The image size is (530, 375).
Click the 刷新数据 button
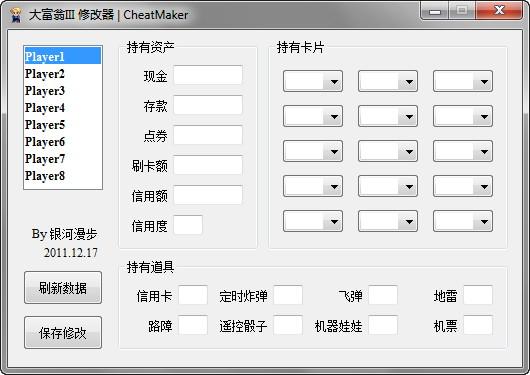(63, 287)
